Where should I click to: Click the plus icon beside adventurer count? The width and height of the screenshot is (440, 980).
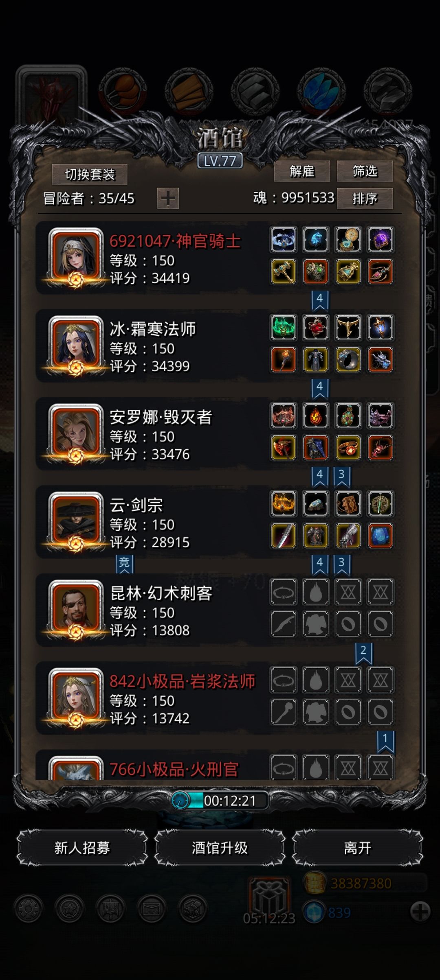[168, 199]
